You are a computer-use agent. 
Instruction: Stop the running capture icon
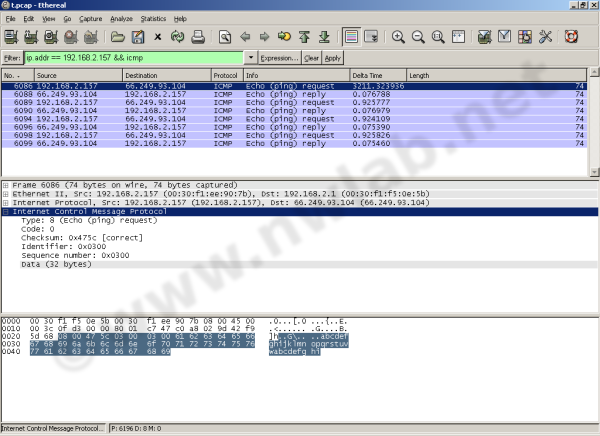click(x=71, y=37)
